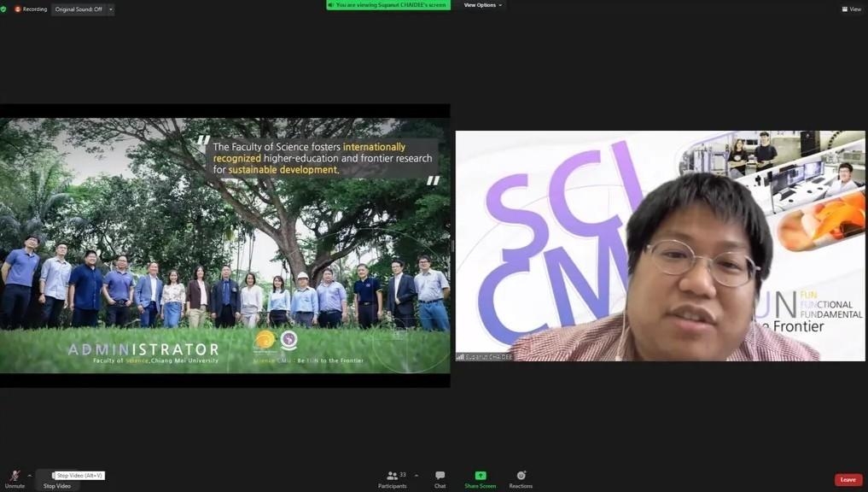868x492 pixels.
Task: Unmute the microphone
Action: point(15,477)
